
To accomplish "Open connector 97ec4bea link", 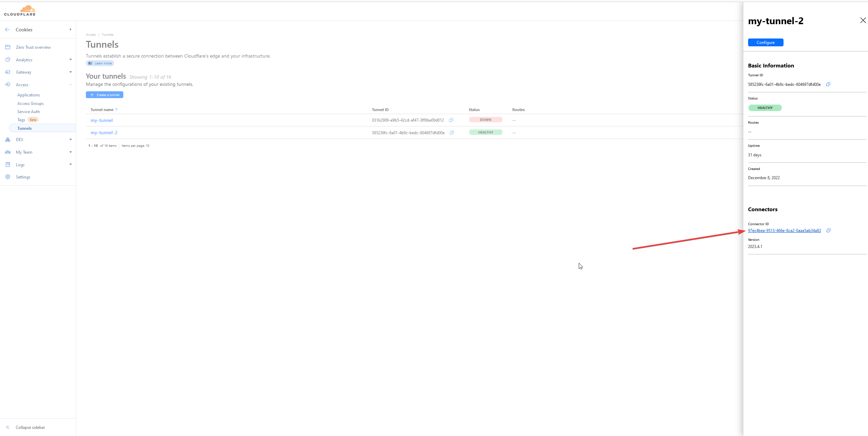I will pyautogui.click(x=784, y=231).
